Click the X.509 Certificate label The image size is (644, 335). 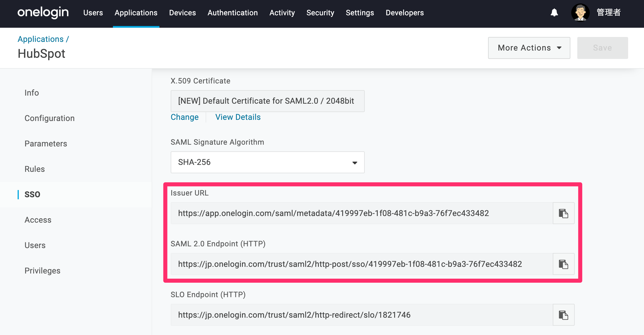(x=200, y=81)
